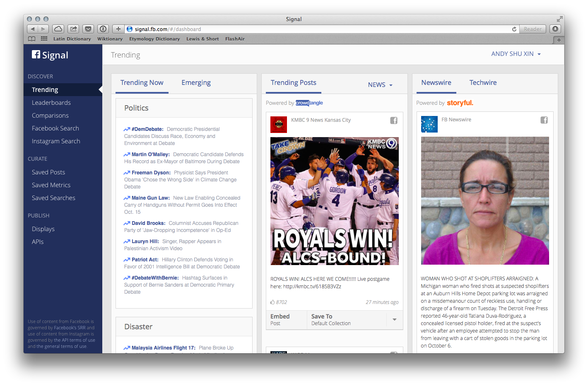The height and width of the screenshot is (386, 588).
Task: Open the David Brooks trending topic
Action: (149, 223)
